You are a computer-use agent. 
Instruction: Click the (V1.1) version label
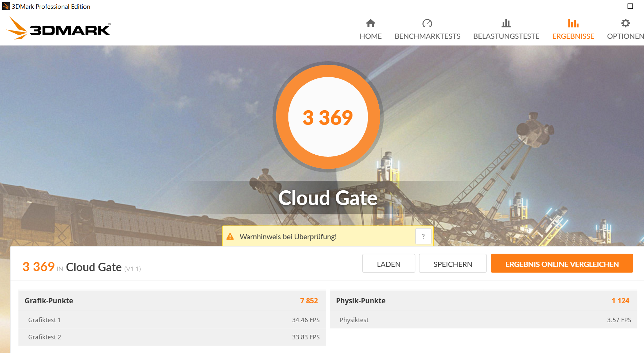(133, 269)
